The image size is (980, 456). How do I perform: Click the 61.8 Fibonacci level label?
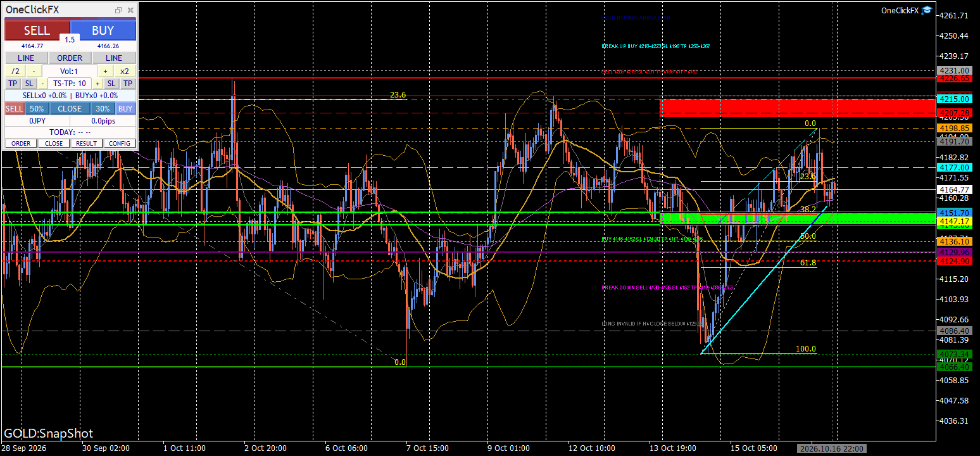tap(808, 262)
